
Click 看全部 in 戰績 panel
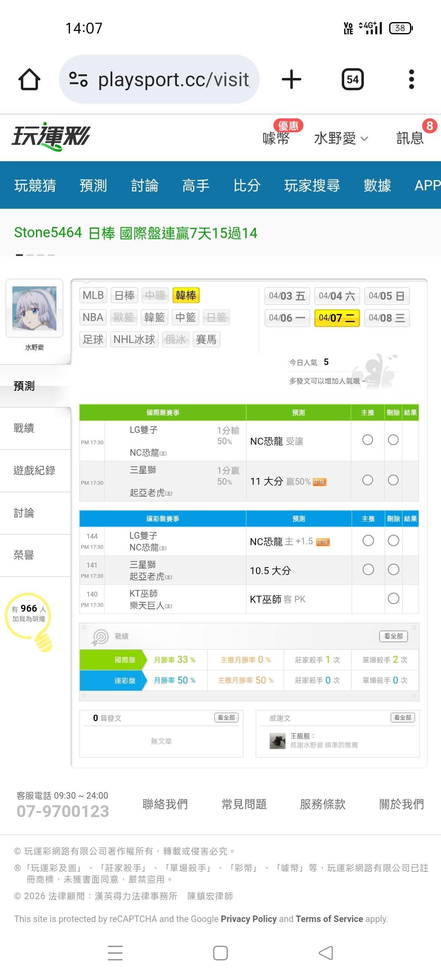394,636
